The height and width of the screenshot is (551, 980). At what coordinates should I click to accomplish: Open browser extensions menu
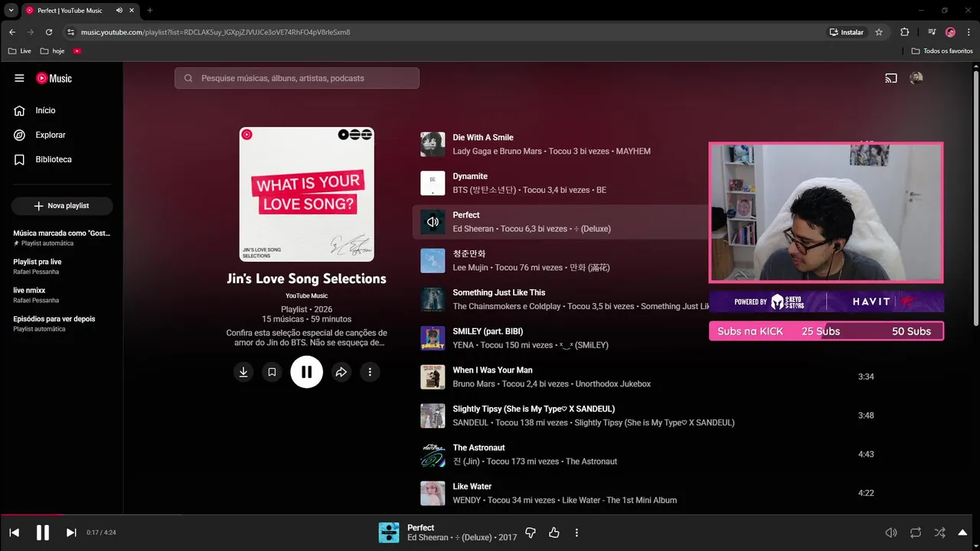905,32
